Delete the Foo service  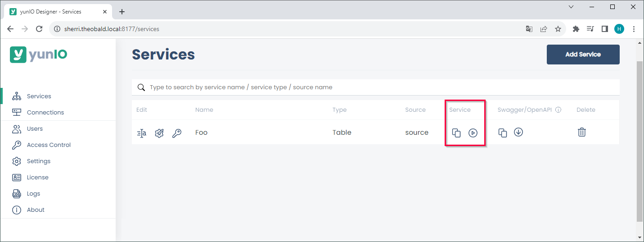tap(582, 132)
